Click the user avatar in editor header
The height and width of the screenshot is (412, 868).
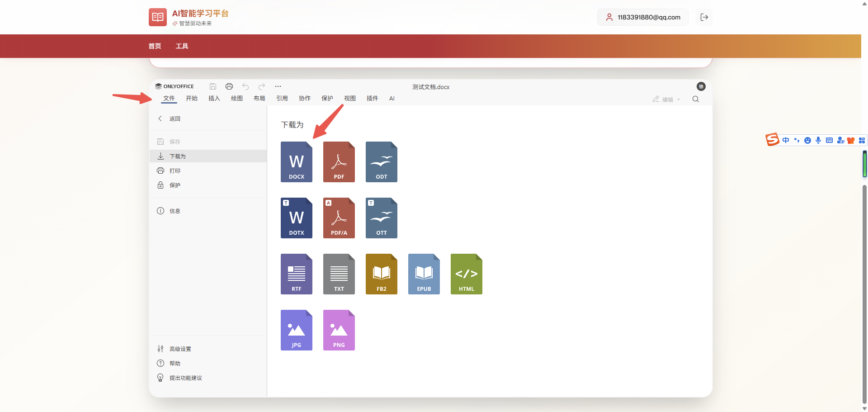[701, 86]
